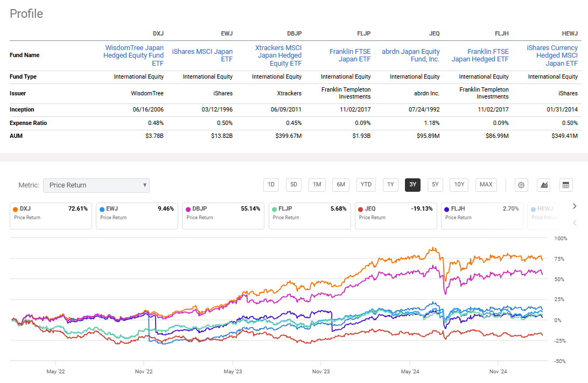Select the 6M time range
Image resolution: width=588 pixels, height=383 pixels.
[x=340, y=184]
